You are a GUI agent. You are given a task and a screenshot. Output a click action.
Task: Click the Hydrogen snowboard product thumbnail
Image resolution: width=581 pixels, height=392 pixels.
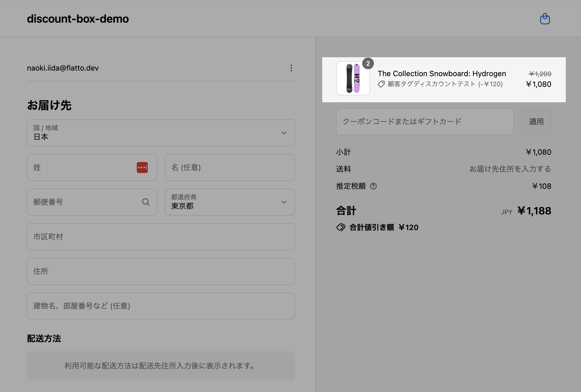click(x=353, y=78)
